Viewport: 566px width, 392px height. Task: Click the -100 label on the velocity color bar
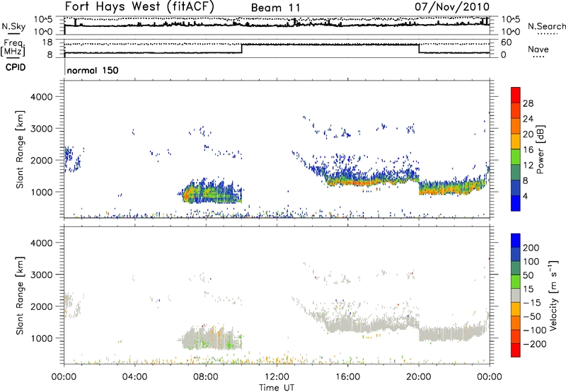pyautogui.click(x=535, y=330)
